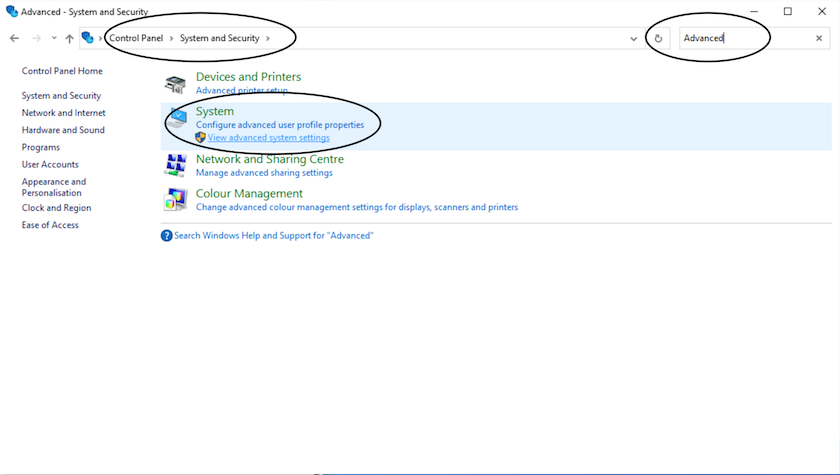The width and height of the screenshot is (840, 475).
Task: Click the Devices and Printers icon
Action: click(x=176, y=83)
